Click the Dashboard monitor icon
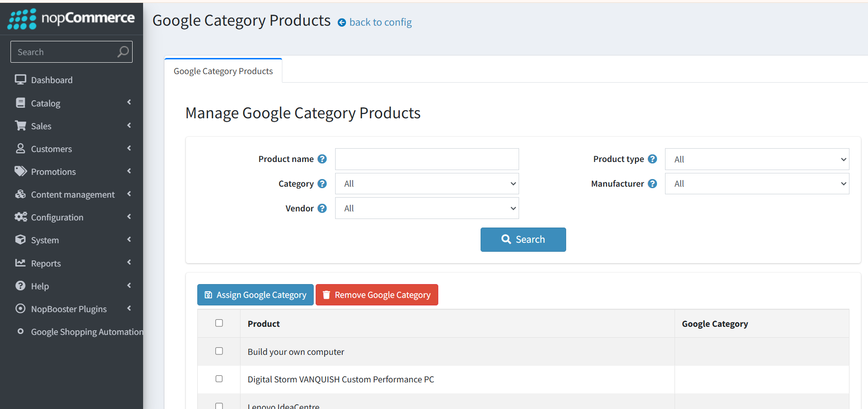Viewport: 868px width, 409px height. pos(20,80)
